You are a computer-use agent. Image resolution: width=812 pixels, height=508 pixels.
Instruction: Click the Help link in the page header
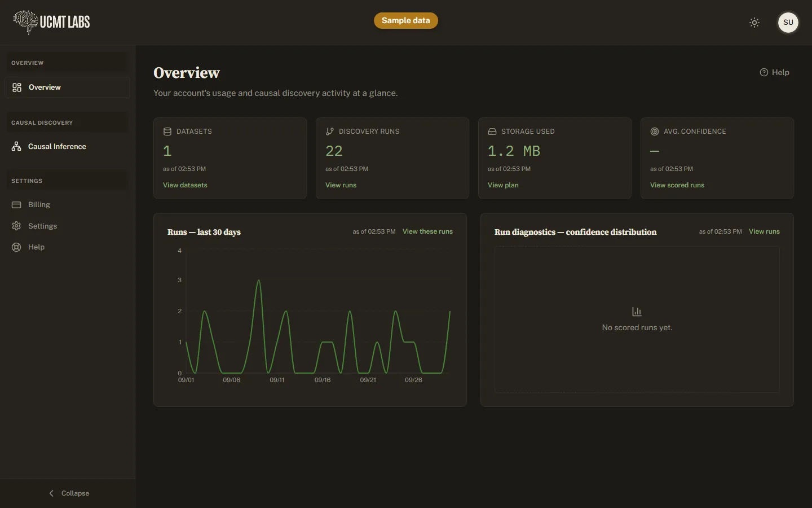775,72
